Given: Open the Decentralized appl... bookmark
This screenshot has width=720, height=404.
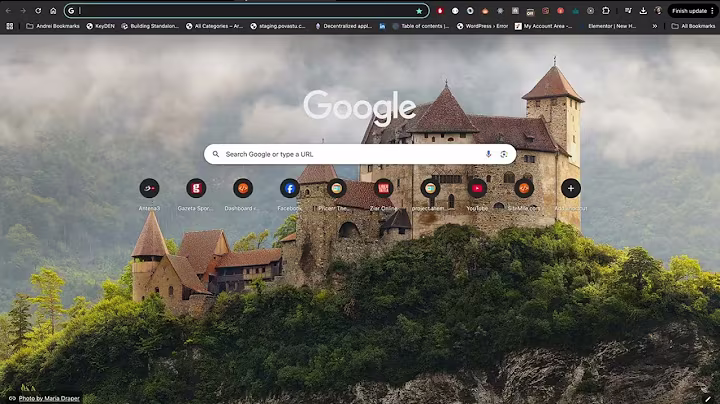Looking at the screenshot, I should (343, 26).
